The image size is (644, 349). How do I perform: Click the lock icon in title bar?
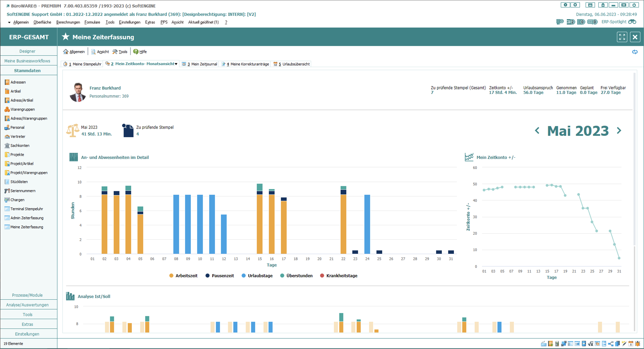pyautogui.click(x=603, y=5)
